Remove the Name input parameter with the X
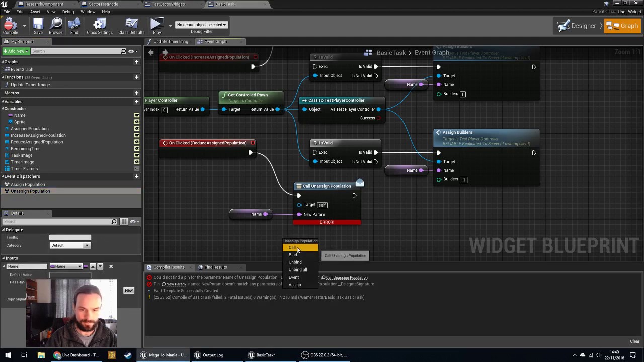Image resolution: width=644 pixels, height=362 pixels. (x=111, y=267)
